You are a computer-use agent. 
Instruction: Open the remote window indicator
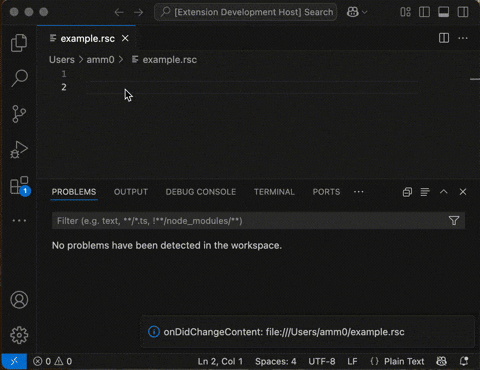point(14,361)
